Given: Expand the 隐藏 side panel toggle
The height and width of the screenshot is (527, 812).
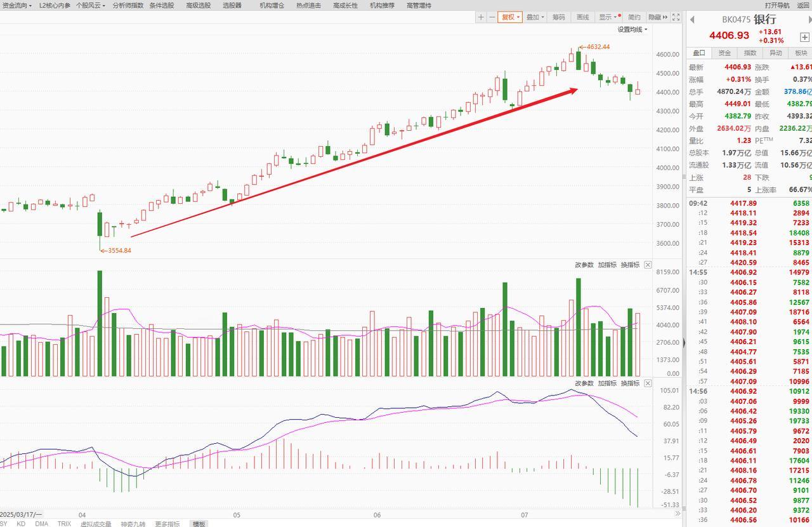Looking at the screenshot, I should point(657,17).
